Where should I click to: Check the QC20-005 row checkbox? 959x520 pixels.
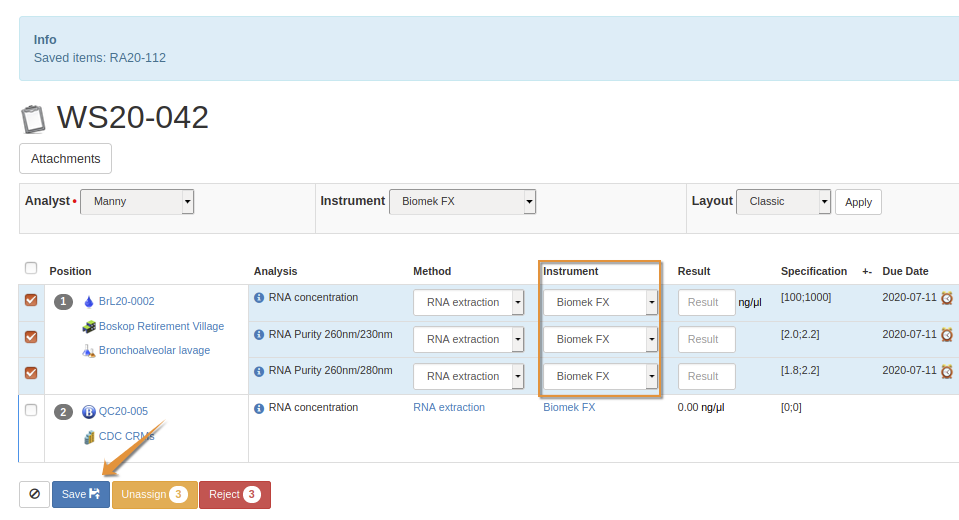(x=31, y=410)
